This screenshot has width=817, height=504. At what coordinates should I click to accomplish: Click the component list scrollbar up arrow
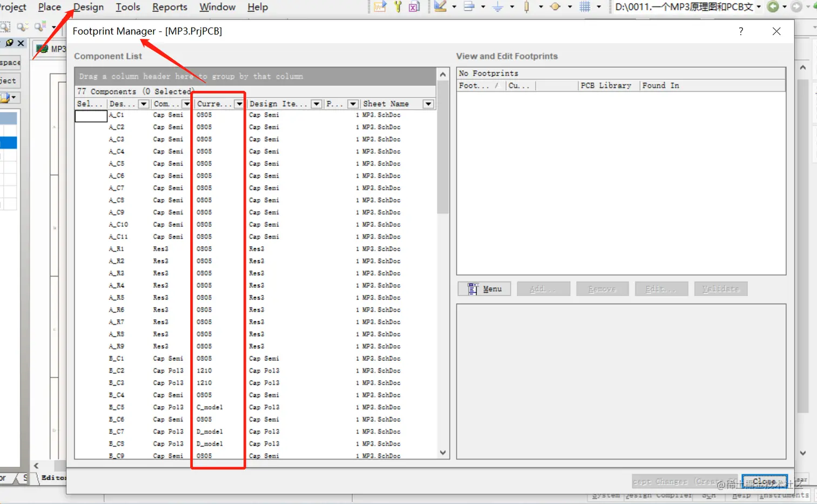tap(443, 74)
